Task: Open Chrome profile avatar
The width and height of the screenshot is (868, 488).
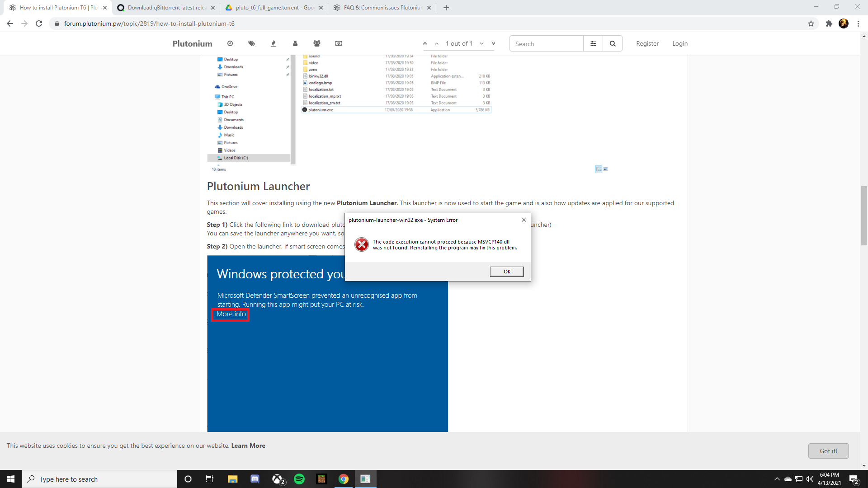Action: (844, 23)
